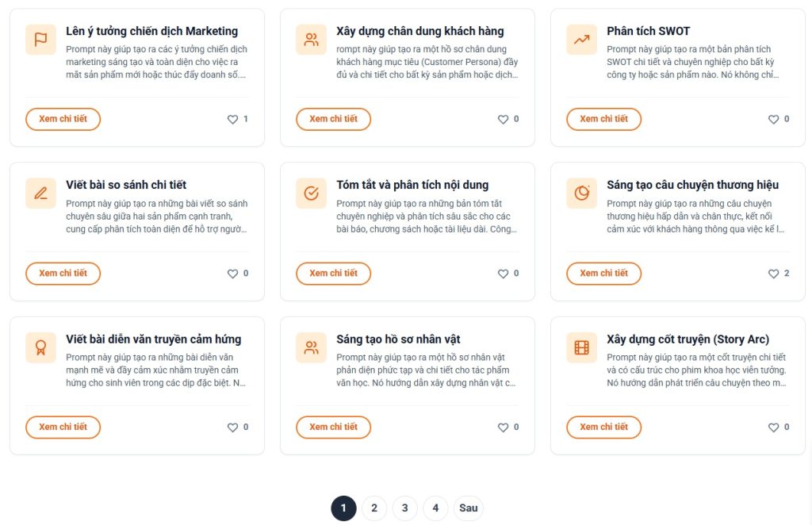Open Xem chi tiết for Phân tích SWOT
The width and height of the screenshot is (812, 525).
603,119
